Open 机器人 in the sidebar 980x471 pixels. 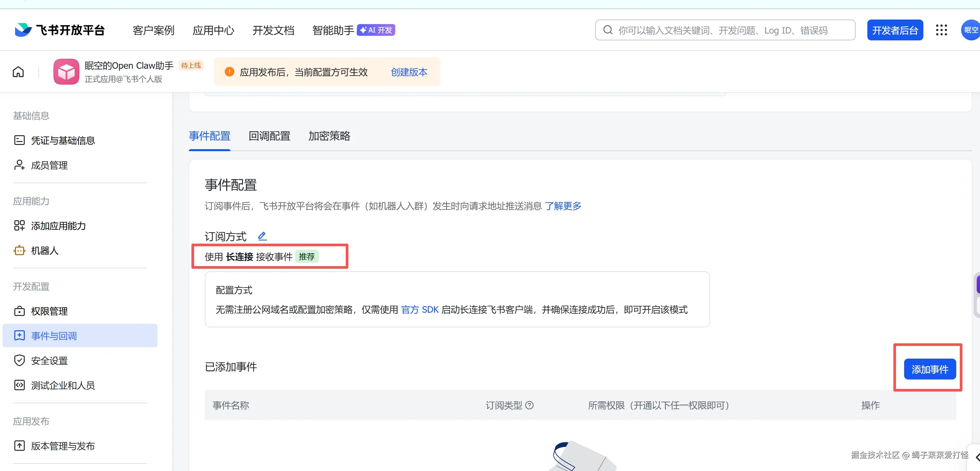pos(45,250)
